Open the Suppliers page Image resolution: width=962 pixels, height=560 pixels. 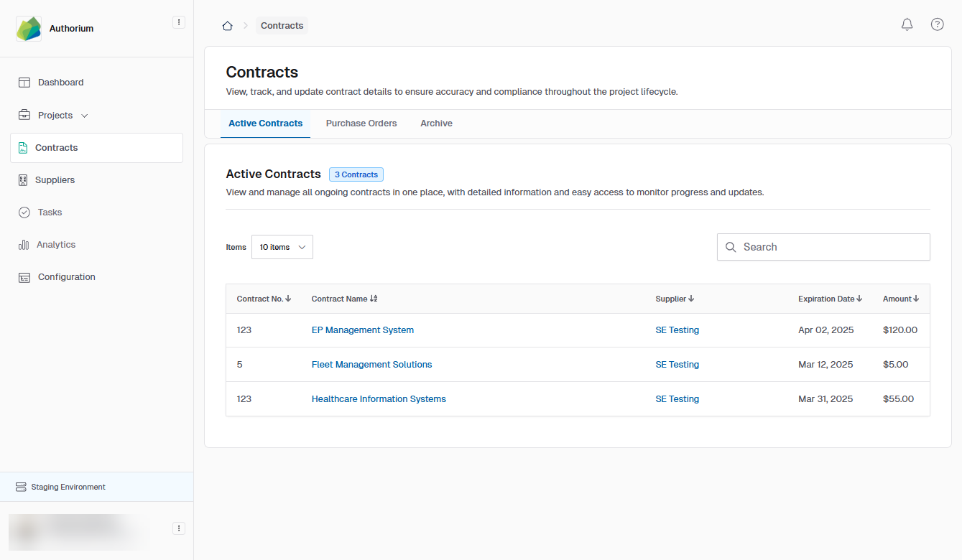(55, 180)
